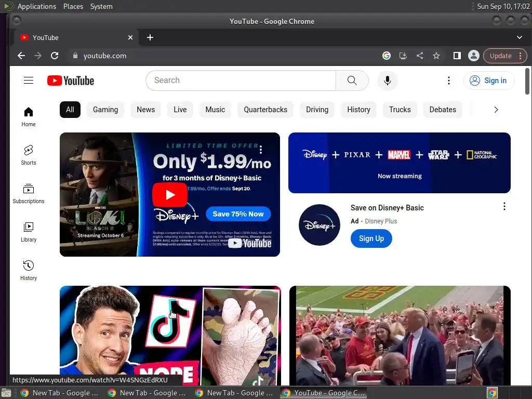
Task: Select the Quarterbacks category chip
Action: pyautogui.click(x=265, y=110)
